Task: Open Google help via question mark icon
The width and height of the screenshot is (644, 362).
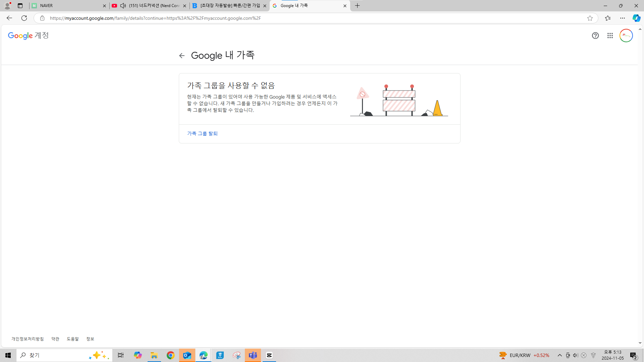Action: point(595,36)
